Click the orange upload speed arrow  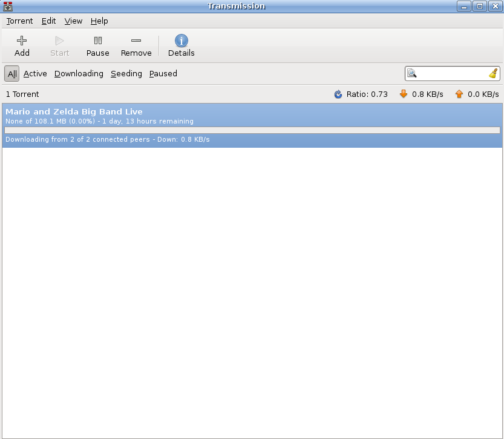click(459, 94)
